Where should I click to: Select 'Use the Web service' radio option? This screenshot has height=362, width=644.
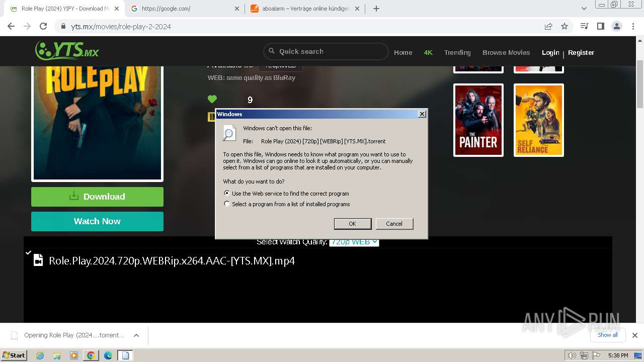click(x=227, y=193)
